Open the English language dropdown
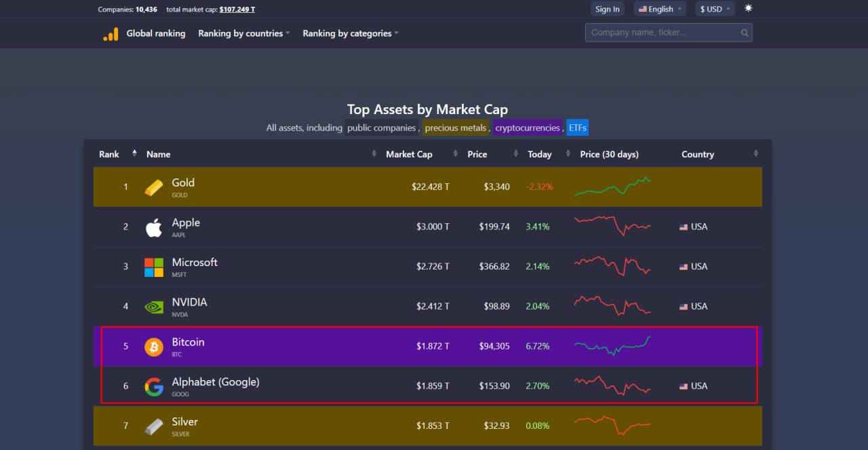 (x=660, y=9)
